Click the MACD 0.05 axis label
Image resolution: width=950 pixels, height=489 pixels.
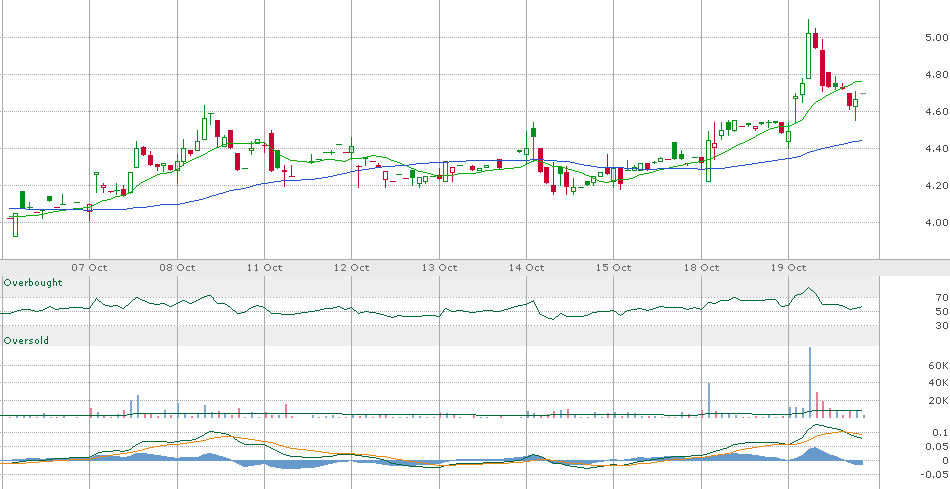pyautogui.click(x=937, y=447)
